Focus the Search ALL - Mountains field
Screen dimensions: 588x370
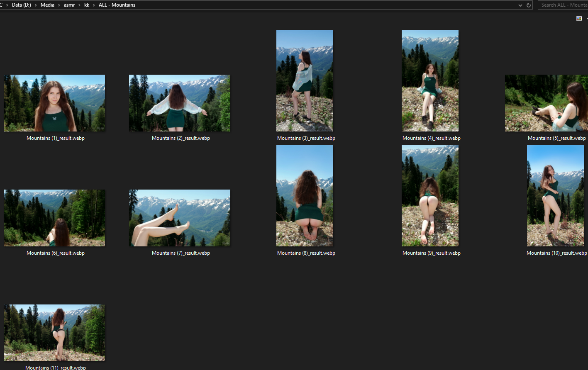(563, 5)
